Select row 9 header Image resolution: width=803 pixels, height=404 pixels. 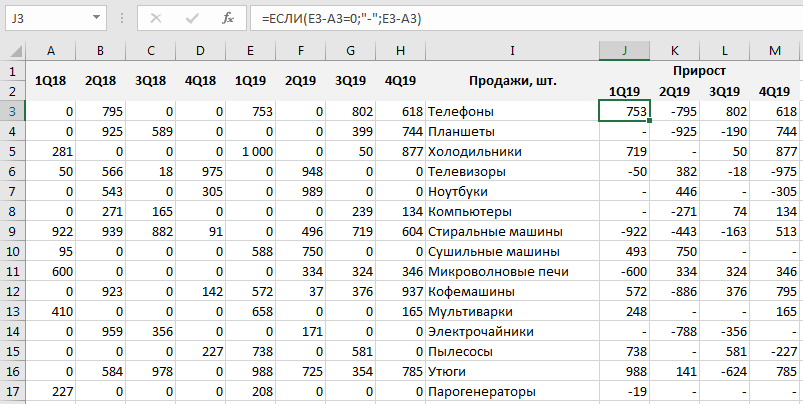[11, 231]
